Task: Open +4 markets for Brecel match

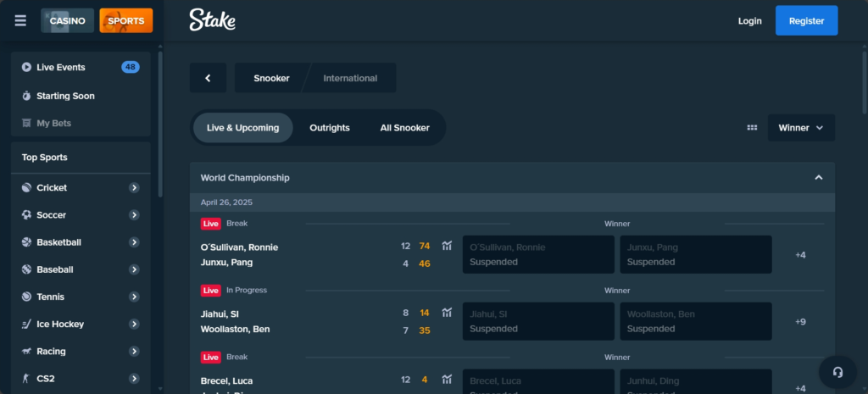Action: 800,388
